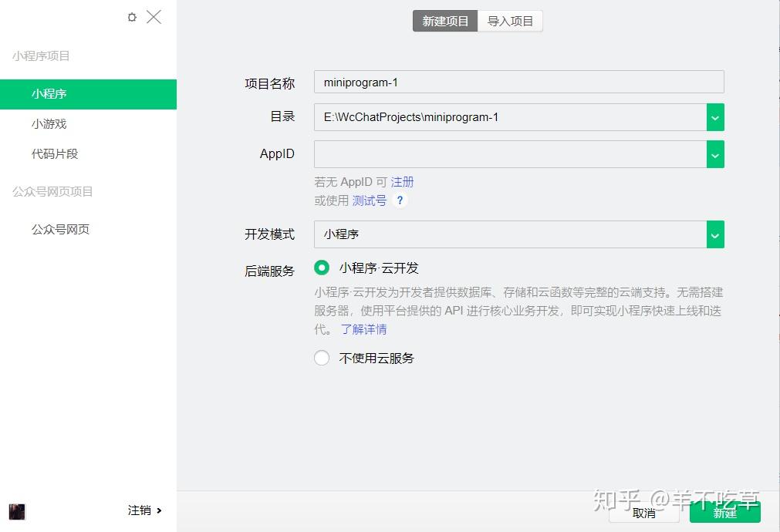The width and height of the screenshot is (780, 532).
Task: Click the question mark help icon
Action: (400, 200)
